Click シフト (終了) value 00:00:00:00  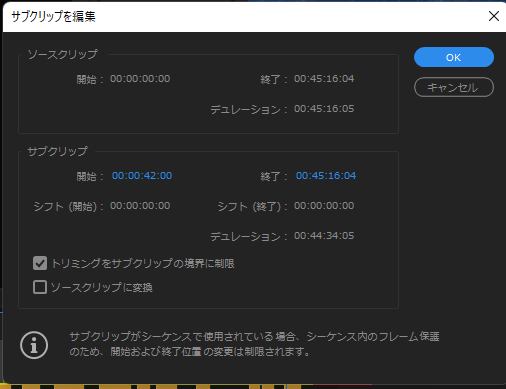[324, 206]
